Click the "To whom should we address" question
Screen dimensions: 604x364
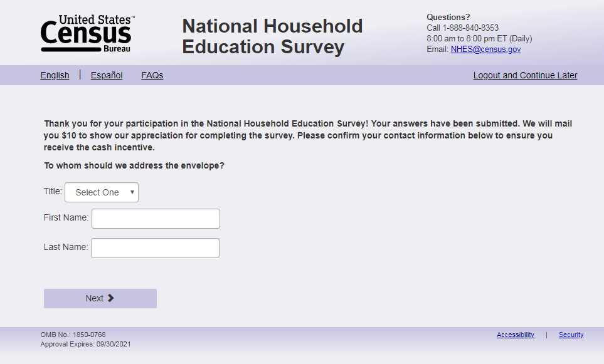(134, 166)
